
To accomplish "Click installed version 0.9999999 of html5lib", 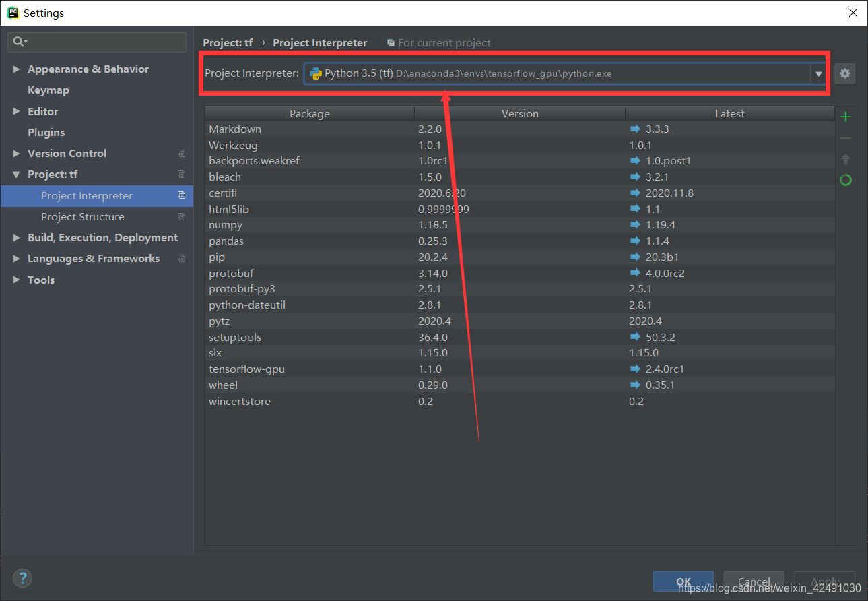I will point(444,210).
